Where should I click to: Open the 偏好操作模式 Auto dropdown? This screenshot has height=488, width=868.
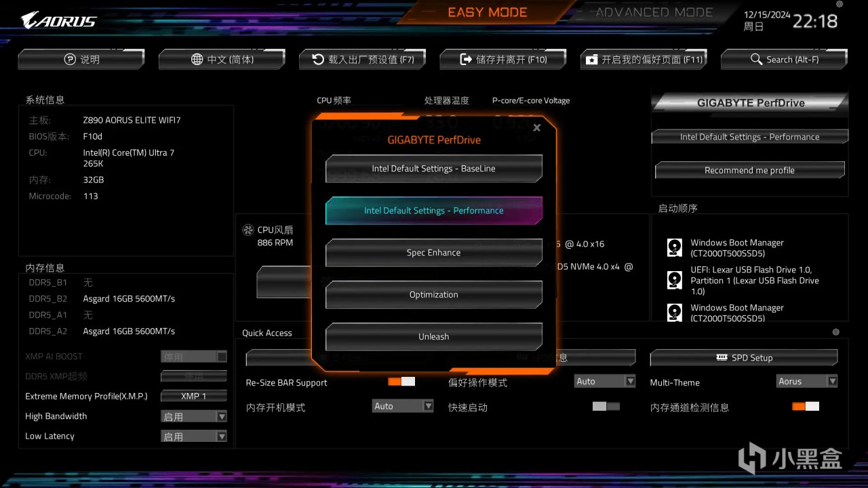[605, 382]
